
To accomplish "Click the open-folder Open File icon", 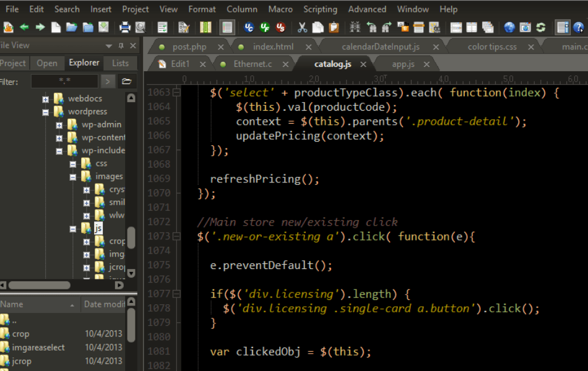I will pyautogui.click(x=71, y=27).
